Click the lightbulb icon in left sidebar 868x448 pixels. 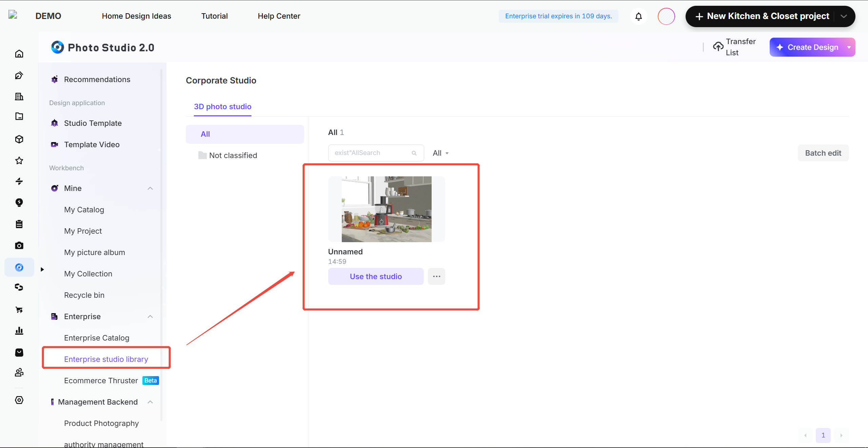(x=19, y=202)
